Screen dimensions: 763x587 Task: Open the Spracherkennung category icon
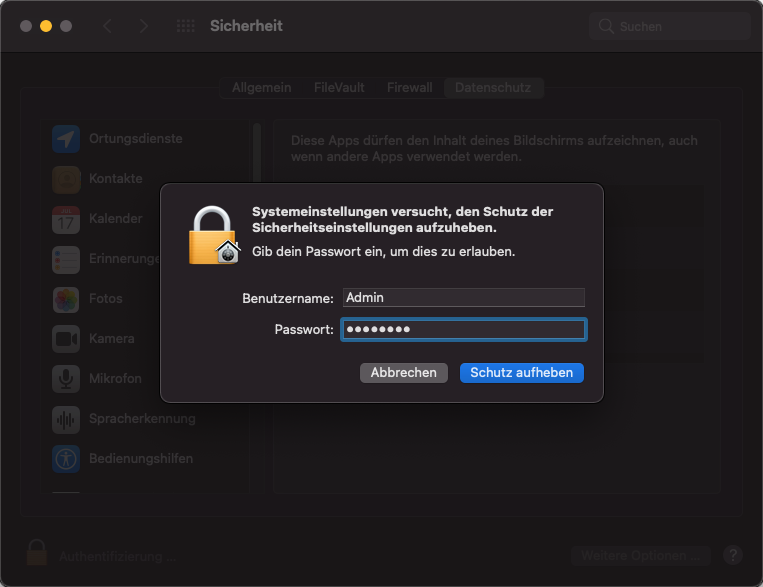[66, 419]
